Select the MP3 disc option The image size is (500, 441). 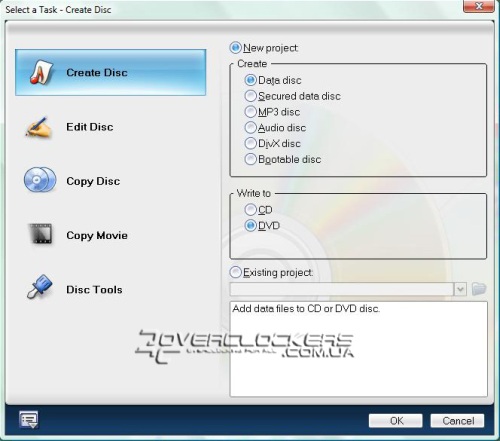point(250,112)
